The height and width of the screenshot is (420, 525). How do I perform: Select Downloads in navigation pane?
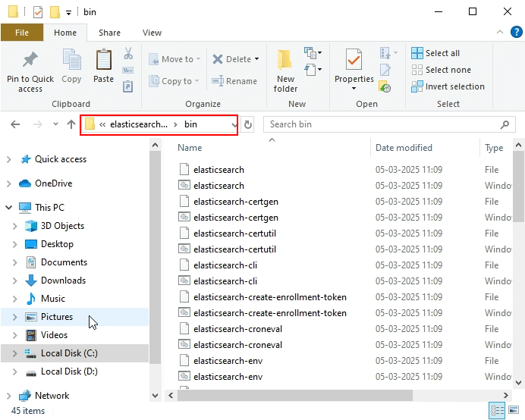pos(63,281)
